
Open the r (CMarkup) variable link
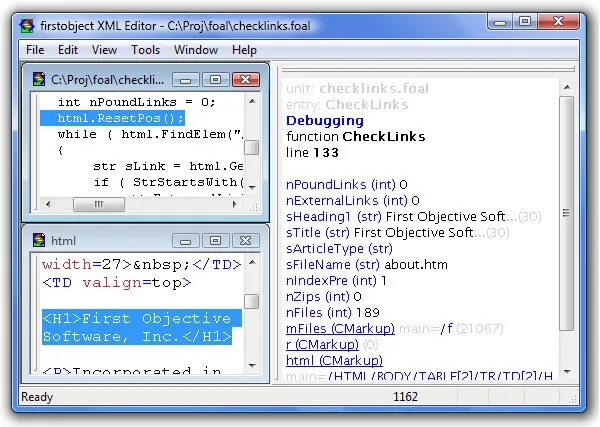322,345
